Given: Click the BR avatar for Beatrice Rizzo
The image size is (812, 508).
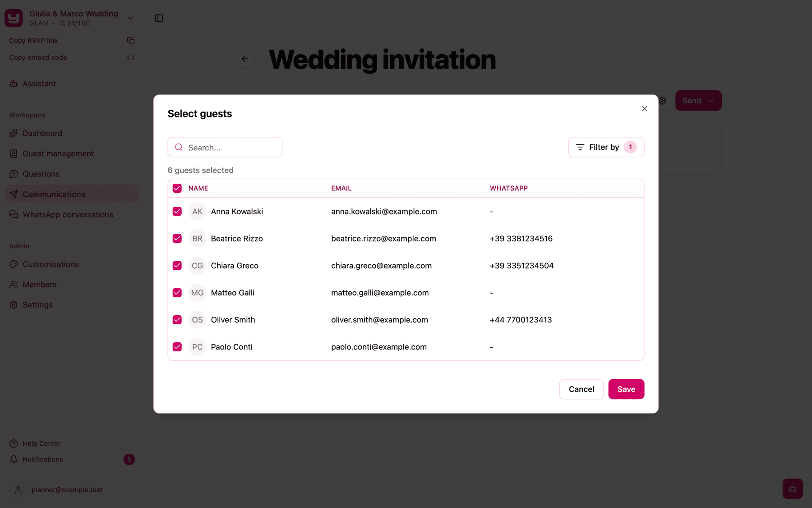Looking at the screenshot, I should point(197,238).
